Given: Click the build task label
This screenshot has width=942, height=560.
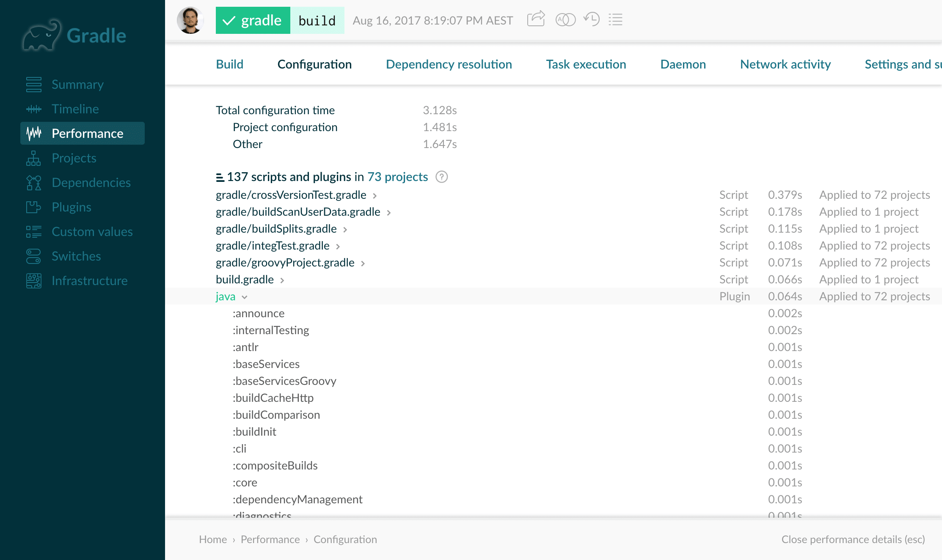Looking at the screenshot, I should (x=317, y=20).
